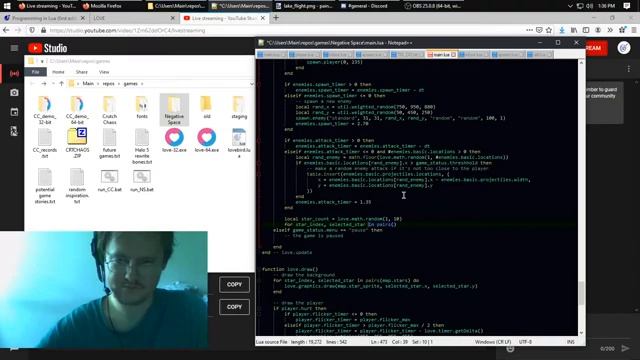640x360 pixels.
Task: Open Firefox page actions ellipsis
Action: (x=529, y=30)
